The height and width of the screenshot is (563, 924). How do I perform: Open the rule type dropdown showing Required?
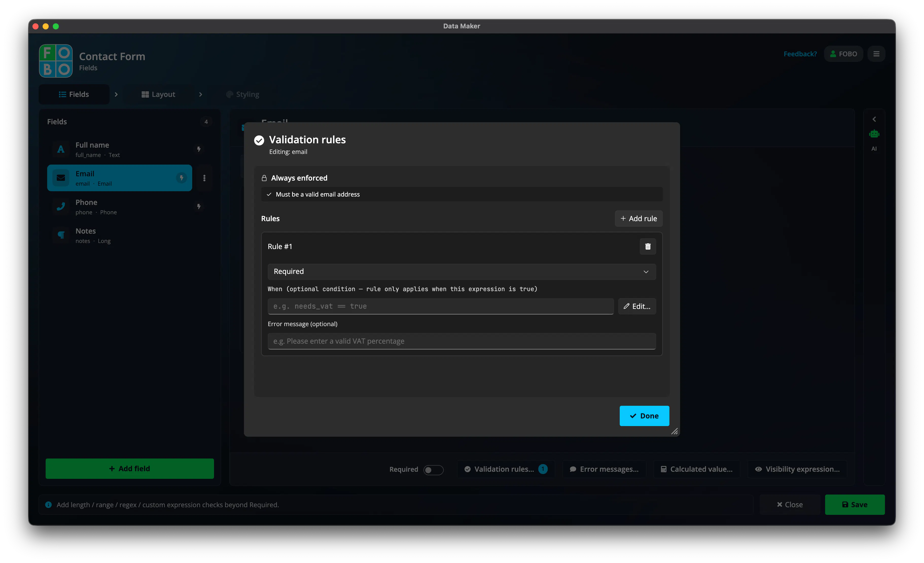[462, 272]
